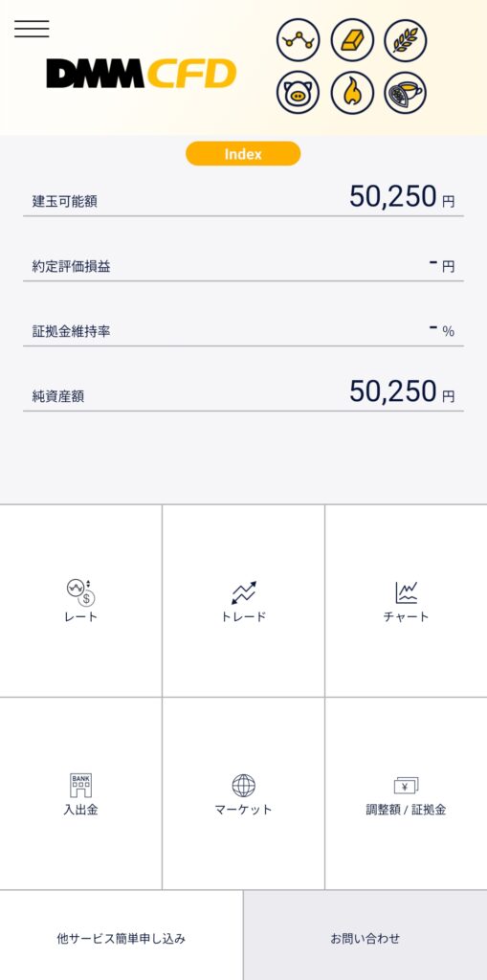Tap the 純資産額 net asset row
This screenshot has width=487, height=980.
243,392
